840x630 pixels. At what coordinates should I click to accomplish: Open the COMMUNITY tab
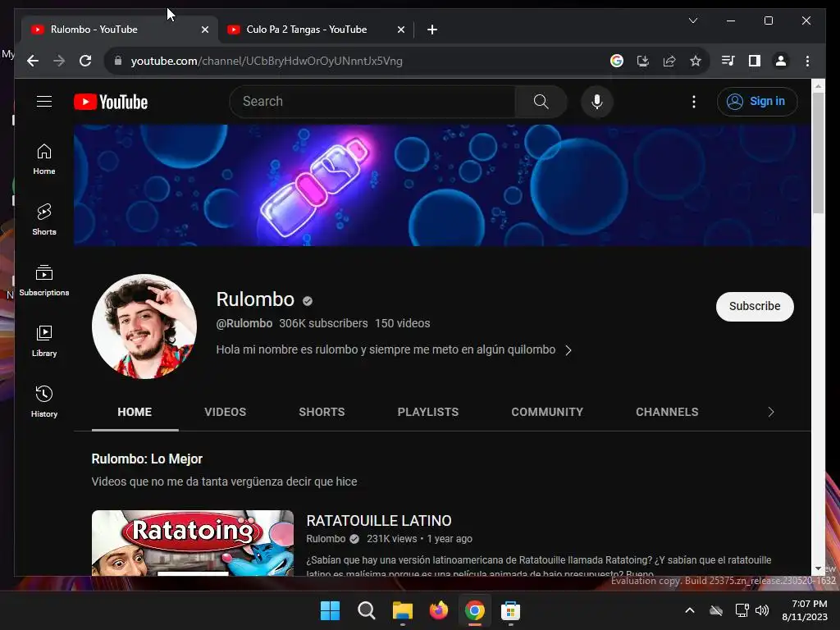(547, 412)
